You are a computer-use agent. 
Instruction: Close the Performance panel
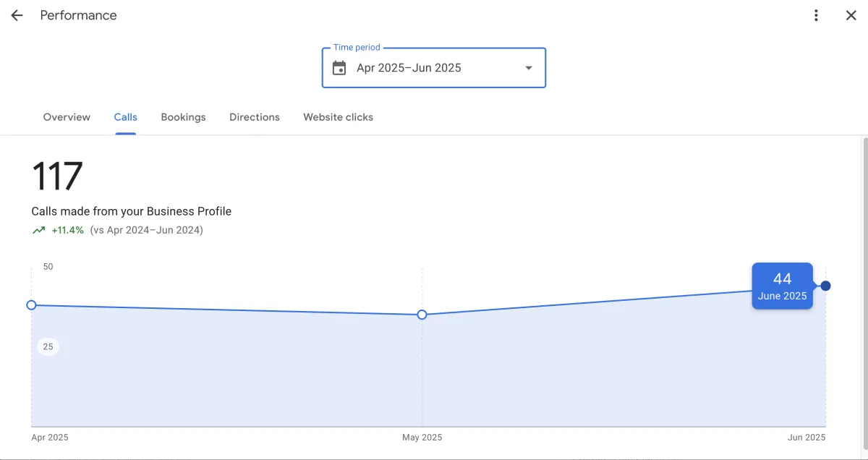851,15
